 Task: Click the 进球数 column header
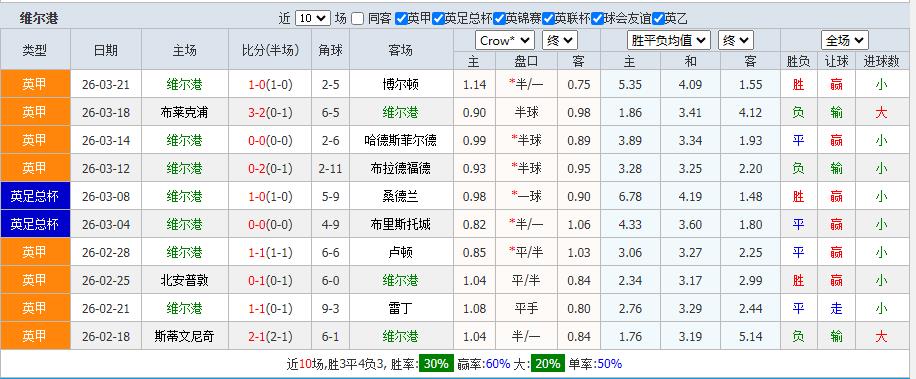(881, 61)
